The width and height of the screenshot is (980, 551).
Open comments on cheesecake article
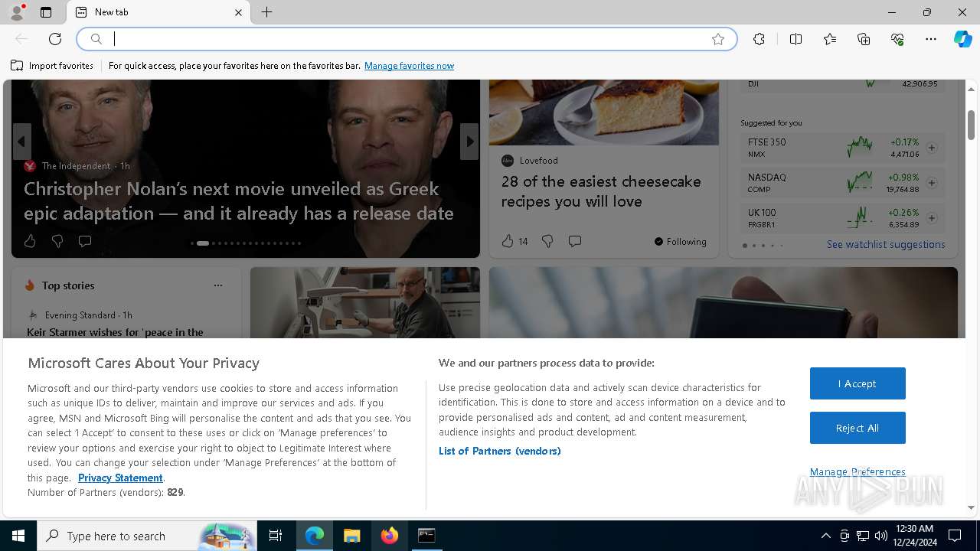575,241
